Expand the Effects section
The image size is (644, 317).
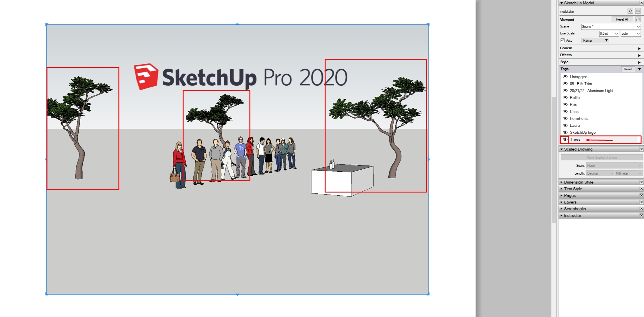[639, 55]
